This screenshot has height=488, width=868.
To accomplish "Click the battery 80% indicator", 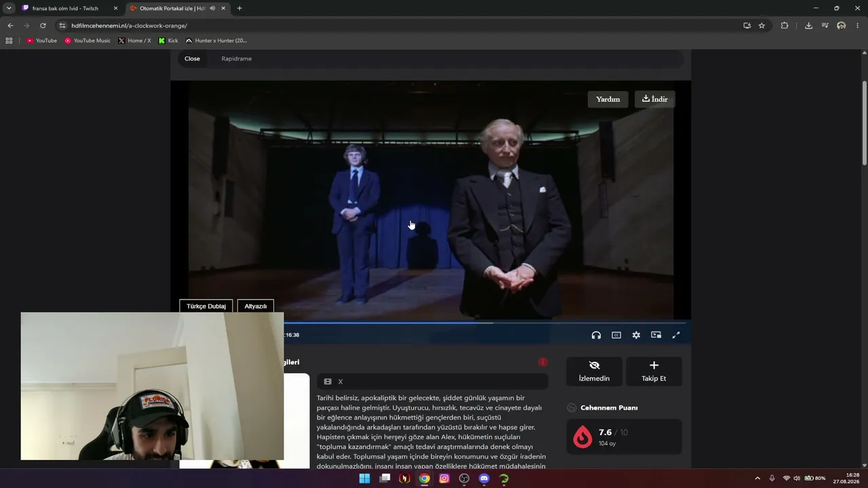I will pyautogui.click(x=814, y=479).
